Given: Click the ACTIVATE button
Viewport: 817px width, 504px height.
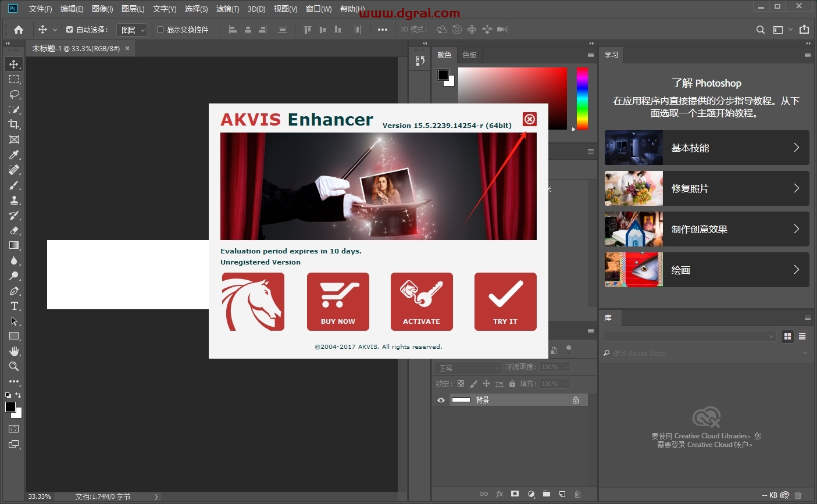Looking at the screenshot, I should click(422, 302).
